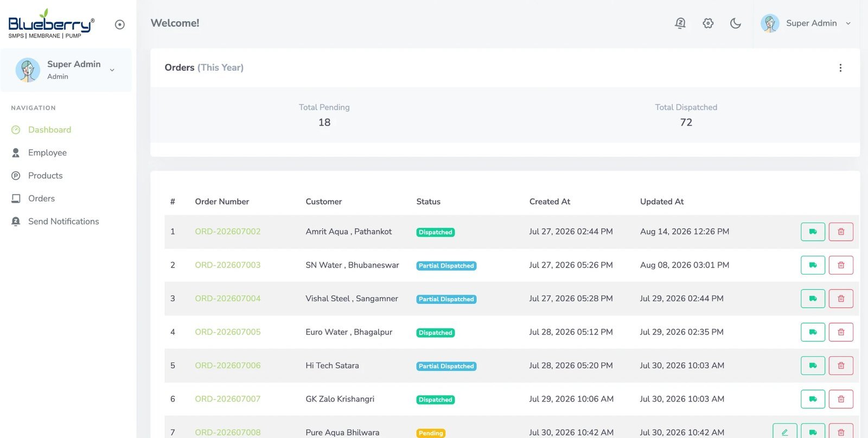Click the top bar Super Admin avatar

coord(770,23)
